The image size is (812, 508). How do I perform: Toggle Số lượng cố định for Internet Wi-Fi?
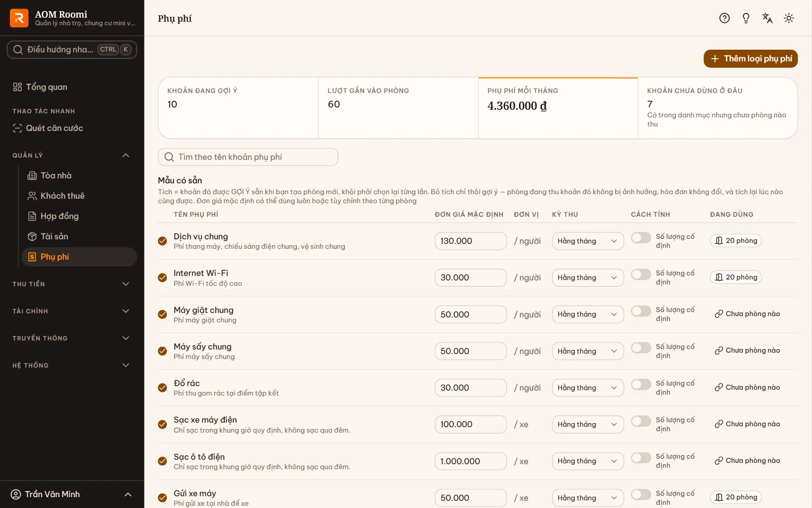[641, 274]
